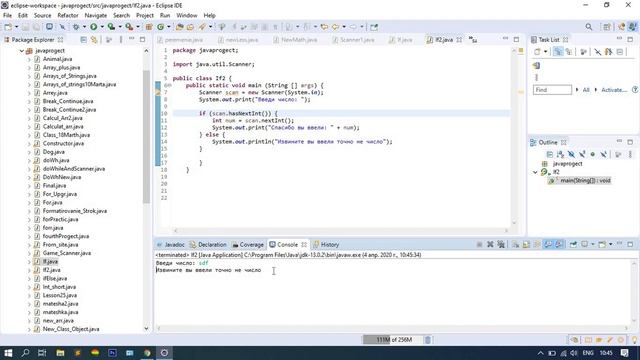Viewport: 640px width, 360px height.
Task: Click the Activate... link in Task List
Action: pyautogui.click(x=614, y=90)
